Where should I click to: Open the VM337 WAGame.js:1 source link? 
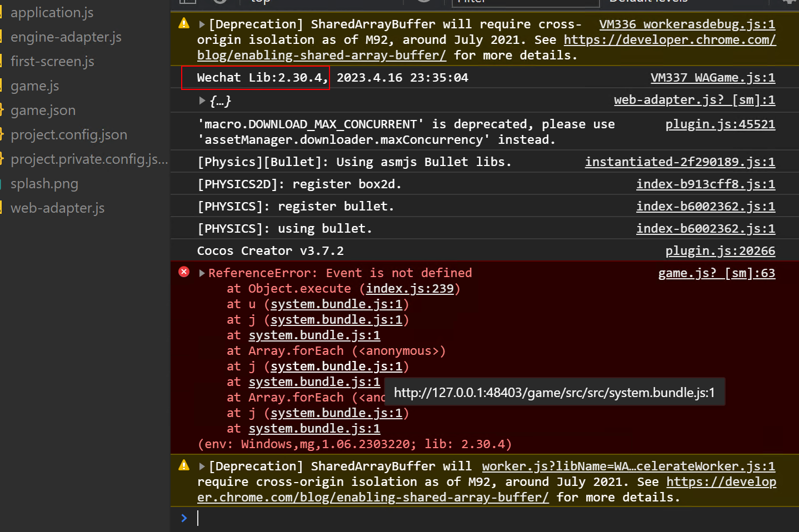(x=712, y=78)
